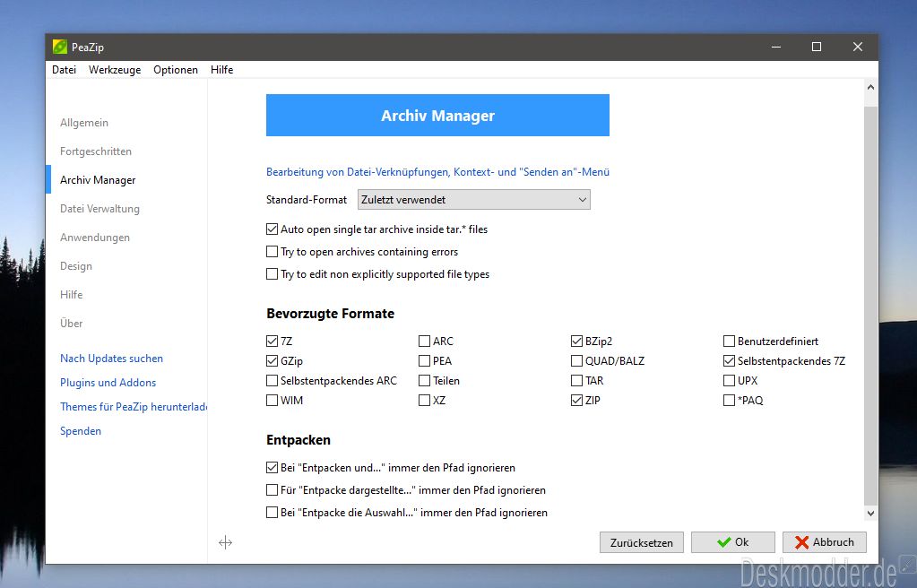Viewport: 917px width, 588px height.
Task: Maximize the PeaZip window
Action: pyautogui.click(x=817, y=47)
